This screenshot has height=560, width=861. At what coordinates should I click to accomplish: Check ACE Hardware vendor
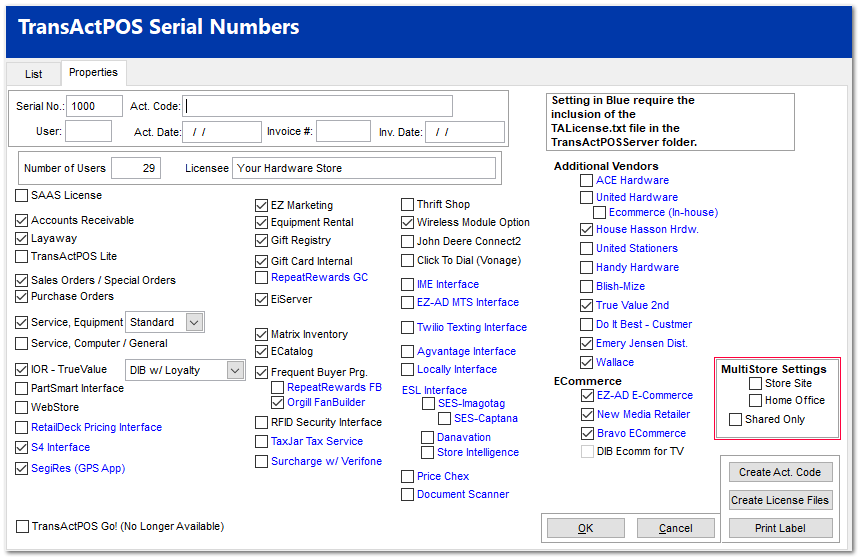pyautogui.click(x=586, y=181)
